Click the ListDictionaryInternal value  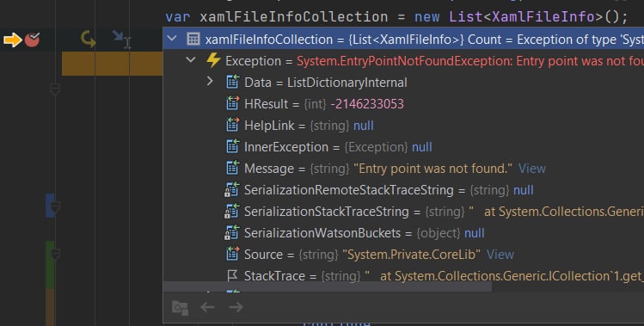coord(347,83)
